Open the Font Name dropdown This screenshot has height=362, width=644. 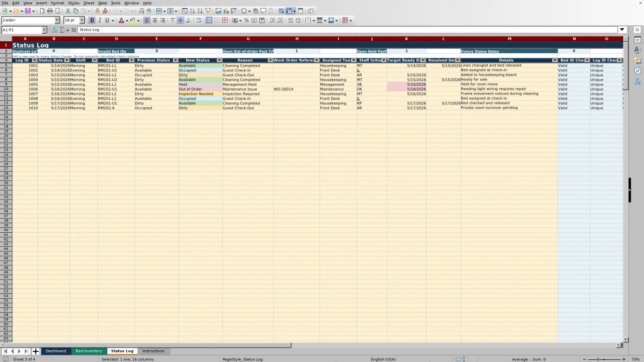(57, 20)
